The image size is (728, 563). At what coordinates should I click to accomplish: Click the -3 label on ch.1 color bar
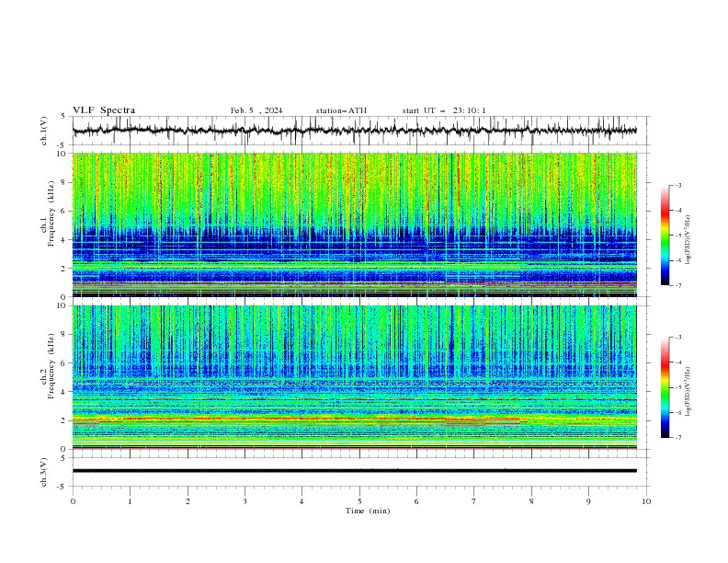point(678,185)
